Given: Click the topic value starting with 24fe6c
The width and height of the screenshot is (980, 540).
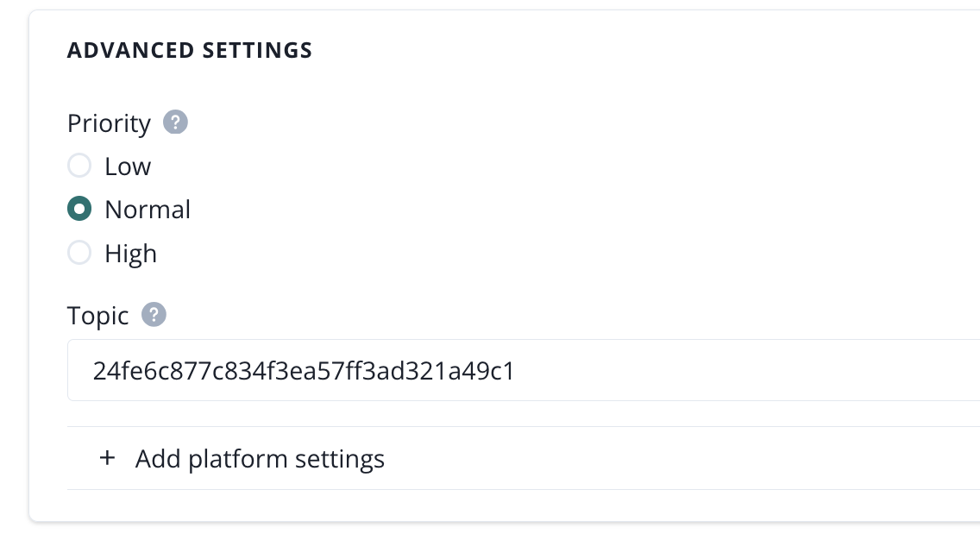Looking at the screenshot, I should point(304,371).
